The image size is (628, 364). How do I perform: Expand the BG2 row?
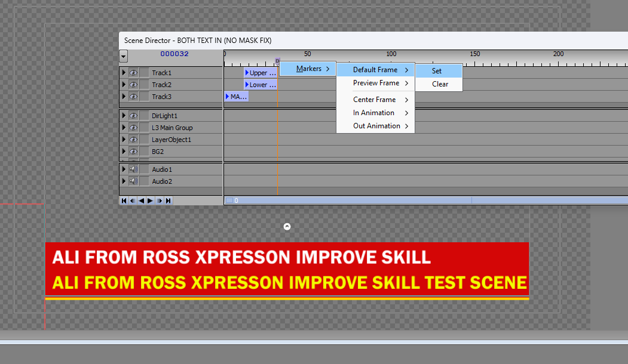[124, 152]
